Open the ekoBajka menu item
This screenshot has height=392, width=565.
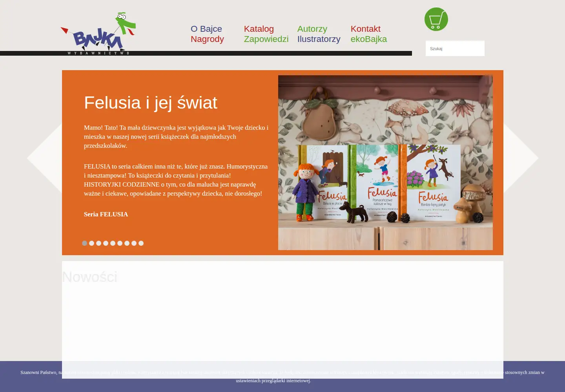(368, 39)
